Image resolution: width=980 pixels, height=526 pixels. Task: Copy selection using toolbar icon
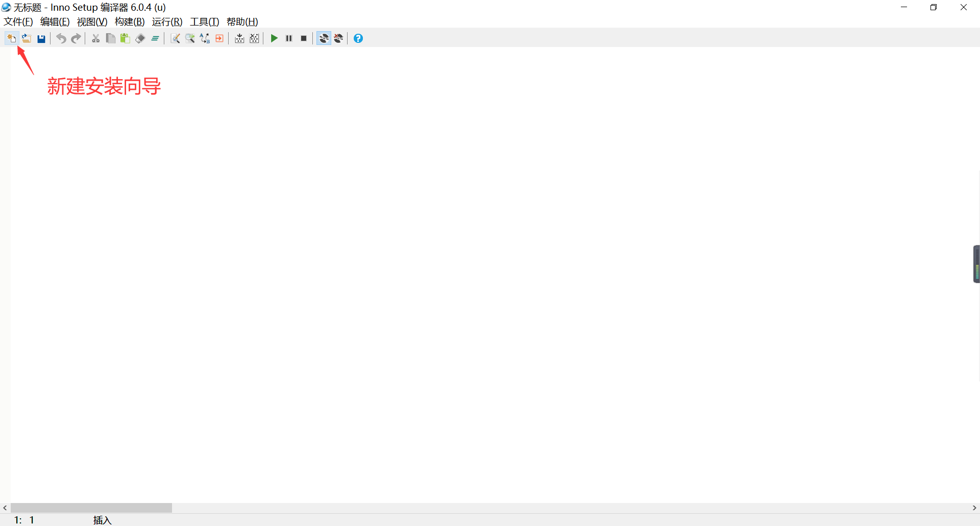(110, 38)
